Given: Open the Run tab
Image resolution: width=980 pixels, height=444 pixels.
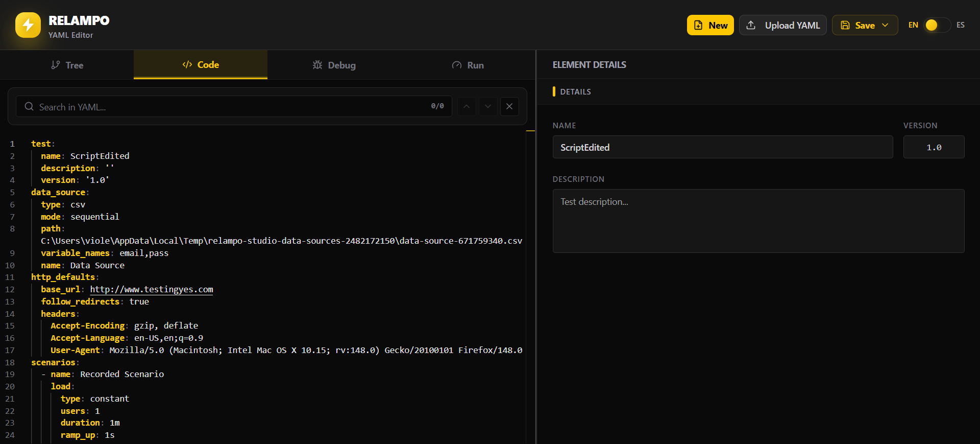Looking at the screenshot, I should (x=468, y=65).
